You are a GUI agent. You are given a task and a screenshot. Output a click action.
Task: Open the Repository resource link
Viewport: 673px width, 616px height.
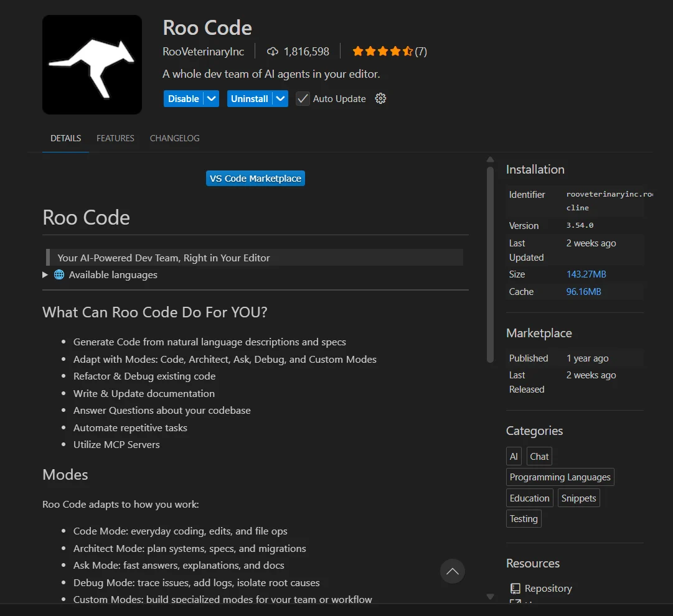[548, 588]
